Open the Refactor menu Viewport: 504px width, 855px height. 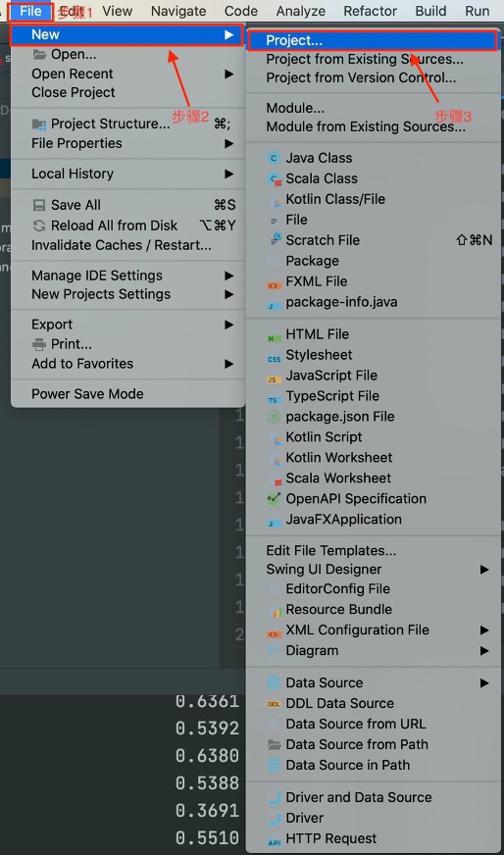[x=370, y=11]
